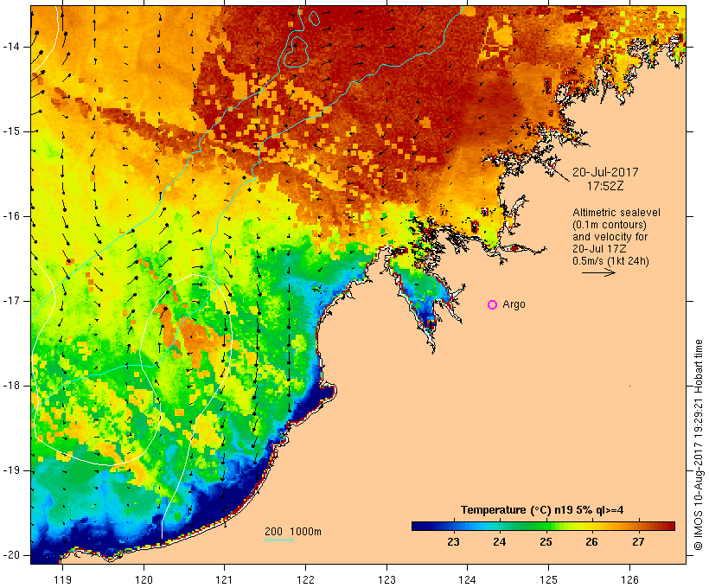Click the latitude axis label '-20'
The width and height of the screenshot is (709, 588).
[x=11, y=555]
